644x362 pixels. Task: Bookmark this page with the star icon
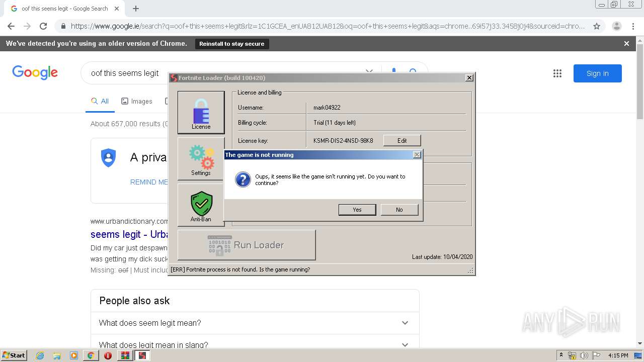click(x=597, y=26)
